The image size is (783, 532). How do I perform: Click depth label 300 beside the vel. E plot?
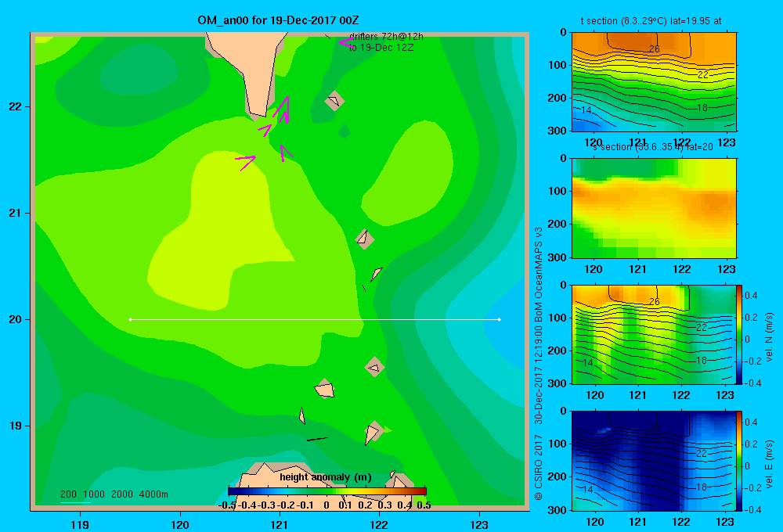[557, 510]
